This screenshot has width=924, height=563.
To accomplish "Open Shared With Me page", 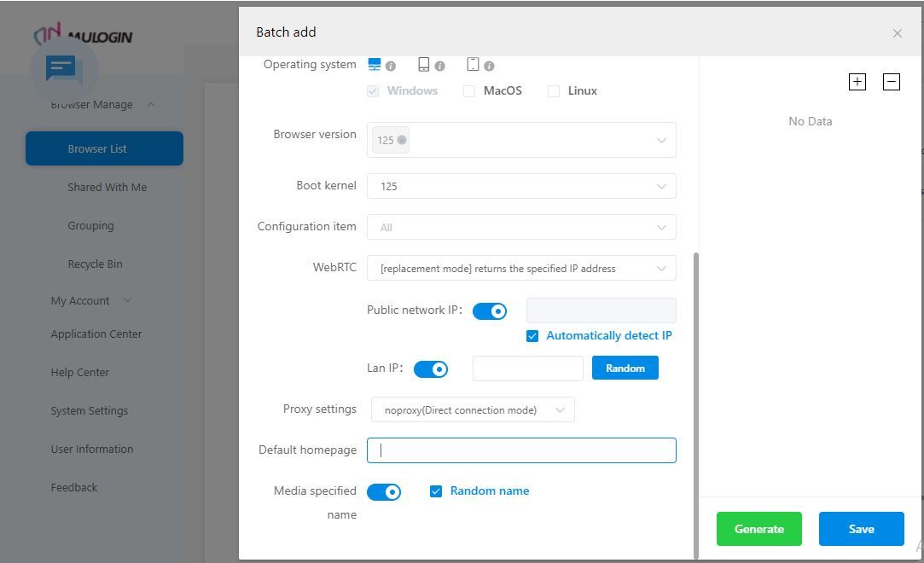I will [108, 188].
